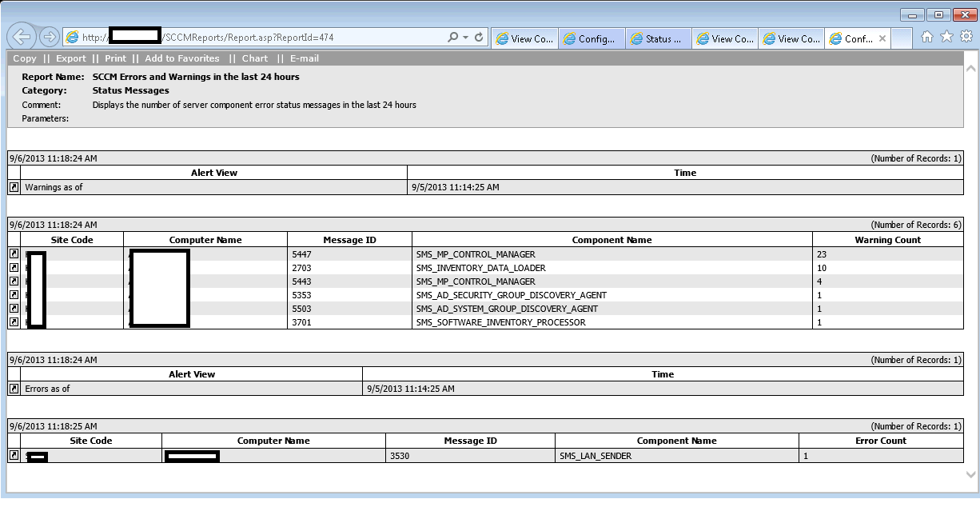Click the warning count '23' cell

coord(887,254)
